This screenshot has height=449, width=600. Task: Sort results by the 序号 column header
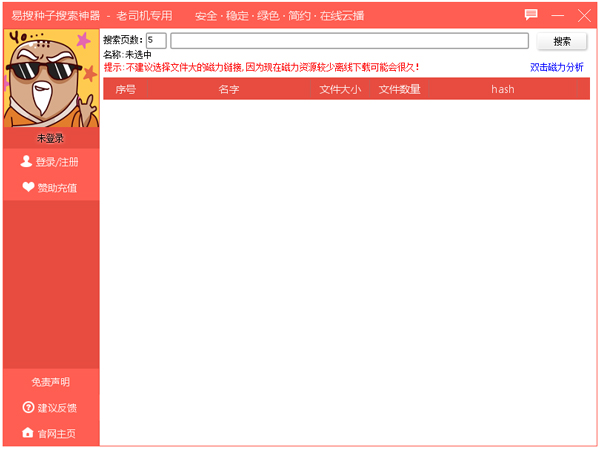point(126,89)
